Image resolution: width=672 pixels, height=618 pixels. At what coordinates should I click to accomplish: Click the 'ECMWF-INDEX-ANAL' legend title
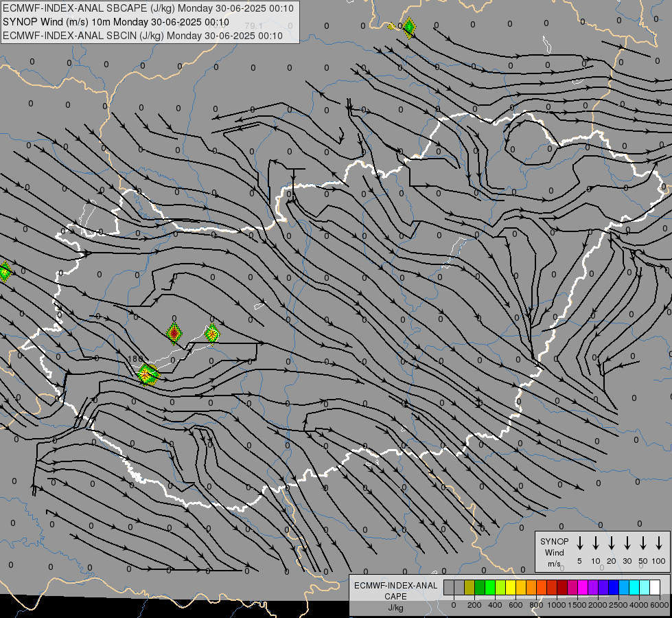(x=395, y=586)
